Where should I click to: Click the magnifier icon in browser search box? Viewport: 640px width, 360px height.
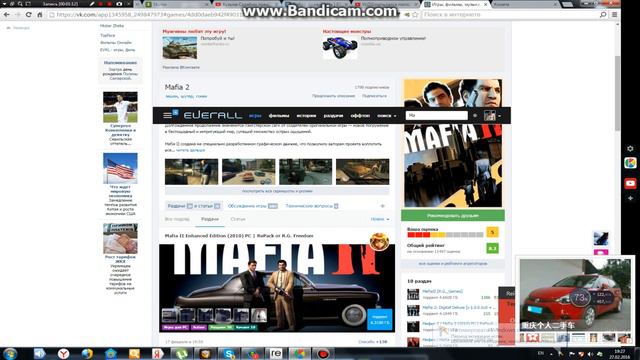pos(603,15)
